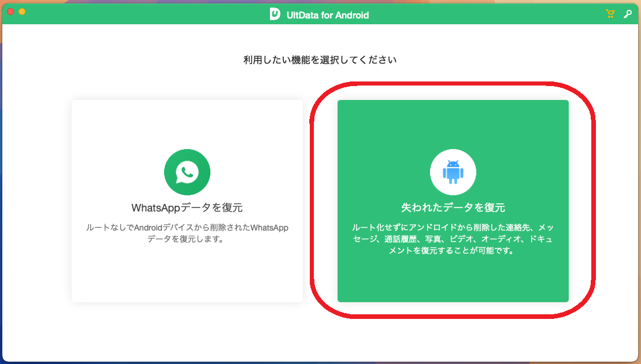The image size is (641, 364).
Task: Open the shopping cart purchase icon
Action: point(610,14)
